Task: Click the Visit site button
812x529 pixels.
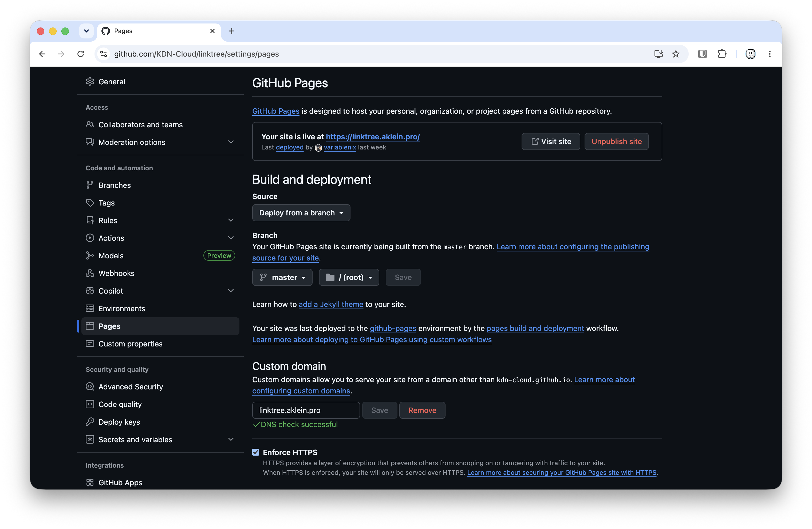Action: pos(551,141)
